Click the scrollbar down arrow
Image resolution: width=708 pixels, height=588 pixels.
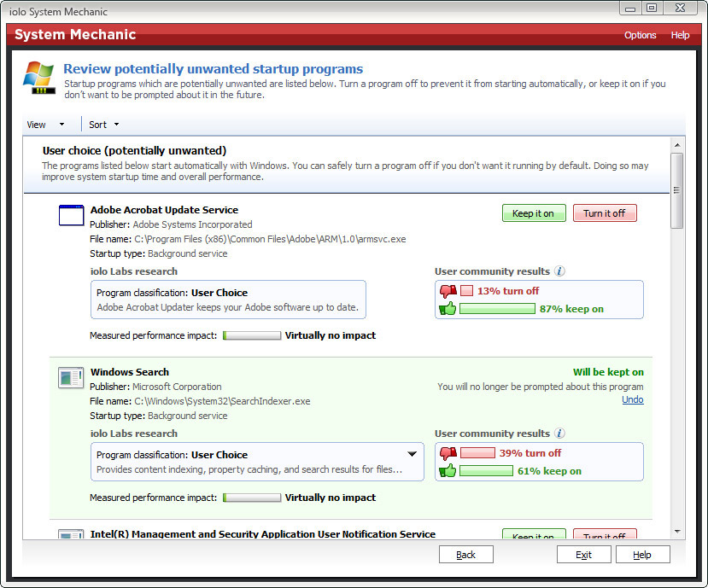tap(677, 532)
